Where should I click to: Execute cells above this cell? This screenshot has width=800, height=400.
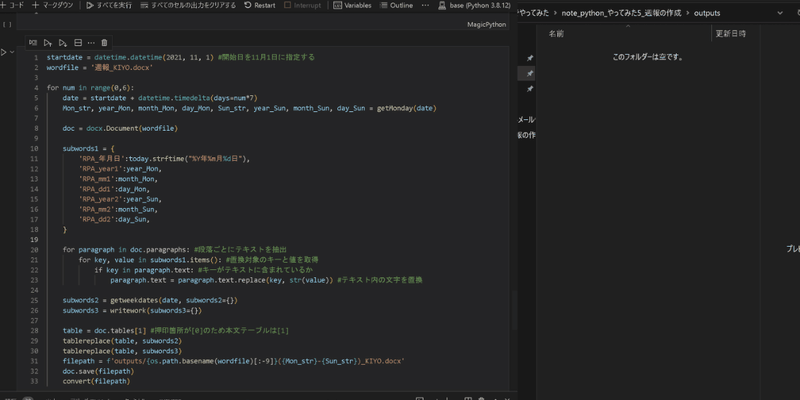47,43
